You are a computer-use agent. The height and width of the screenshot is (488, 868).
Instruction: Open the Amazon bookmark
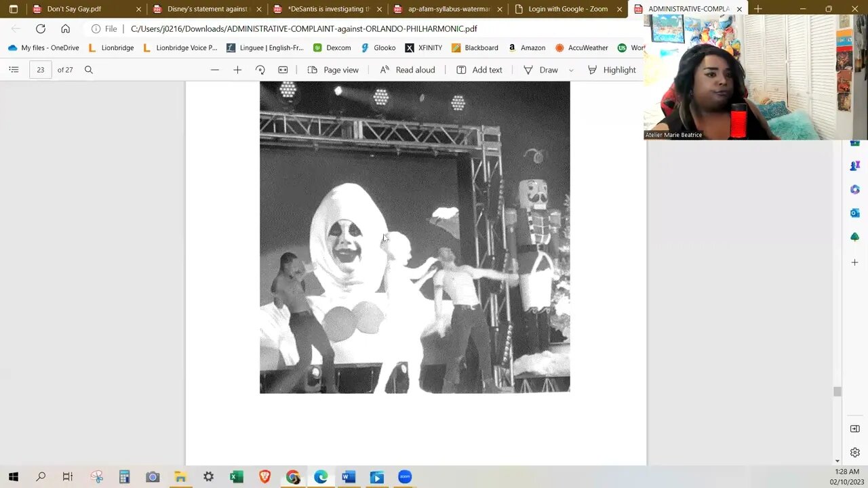tap(526, 48)
